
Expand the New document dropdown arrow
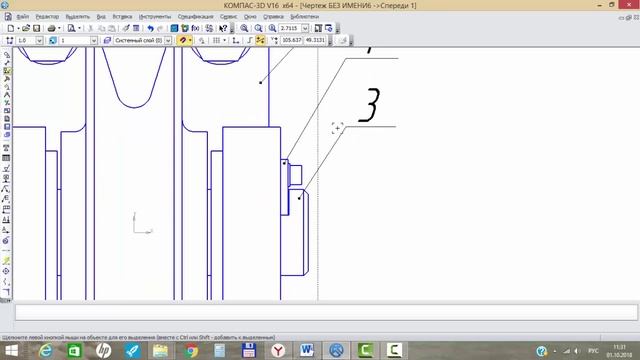coord(18,28)
